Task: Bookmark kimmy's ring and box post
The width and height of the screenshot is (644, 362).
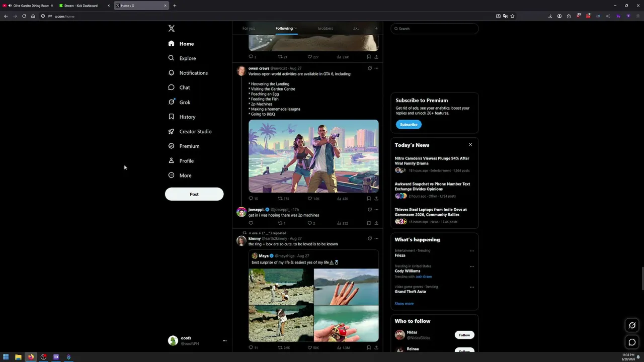Action: click(369, 347)
